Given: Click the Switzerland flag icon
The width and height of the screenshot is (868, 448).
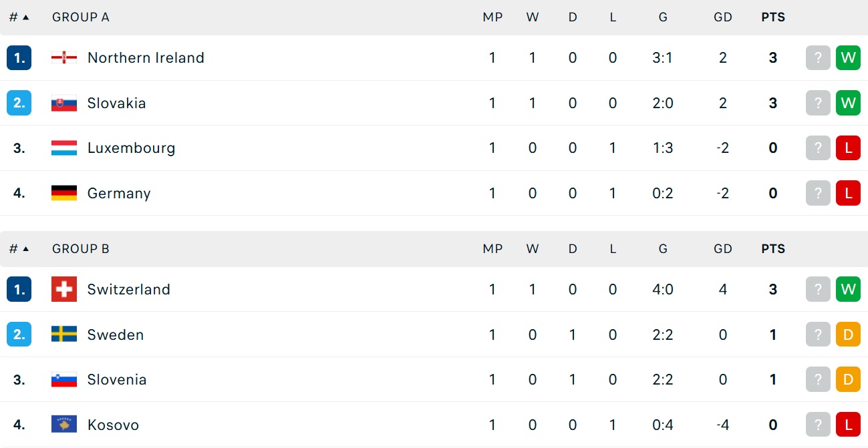Looking at the screenshot, I should (x=64, y=289).
